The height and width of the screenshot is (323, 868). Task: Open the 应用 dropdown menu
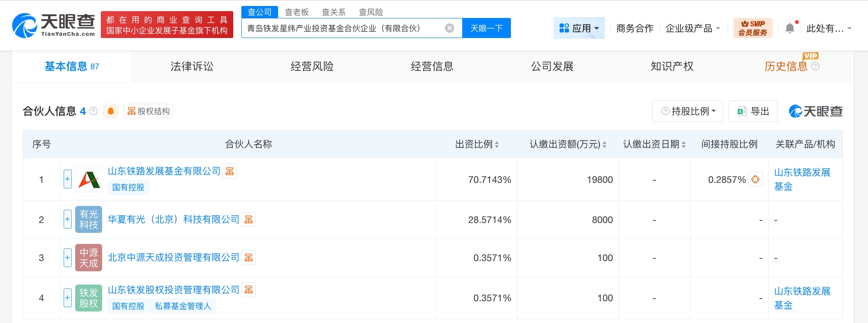(x=579, y=28)
